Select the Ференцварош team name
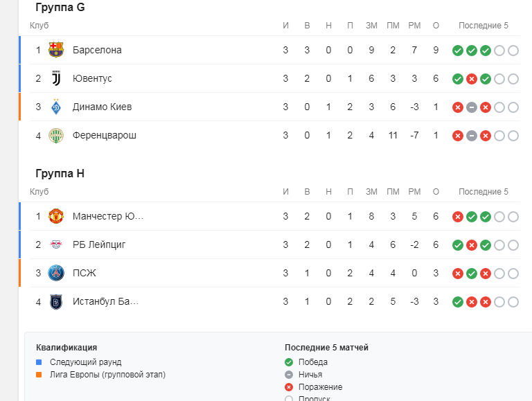 pos(105,135)
